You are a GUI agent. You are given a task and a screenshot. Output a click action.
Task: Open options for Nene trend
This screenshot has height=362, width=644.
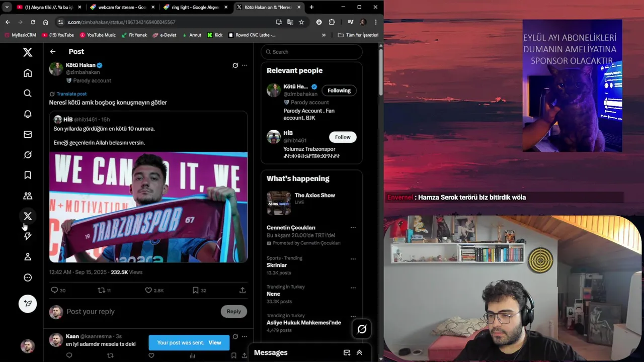point(353,288)
